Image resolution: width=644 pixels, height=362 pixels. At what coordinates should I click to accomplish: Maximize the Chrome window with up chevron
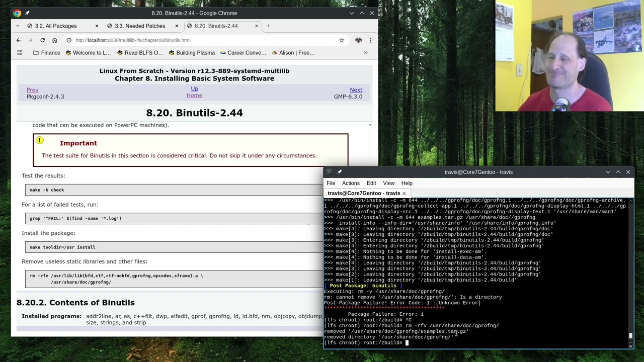(362, 13)
